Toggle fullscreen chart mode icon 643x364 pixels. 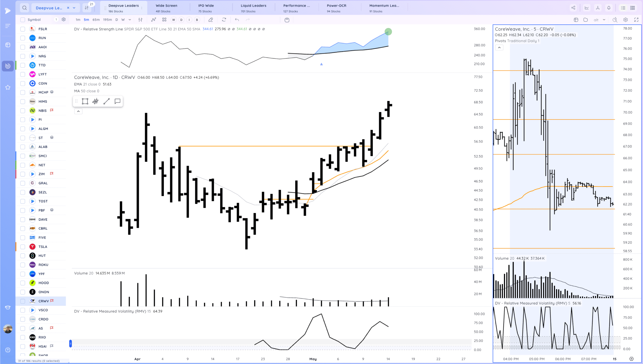[x=636, y=20]
